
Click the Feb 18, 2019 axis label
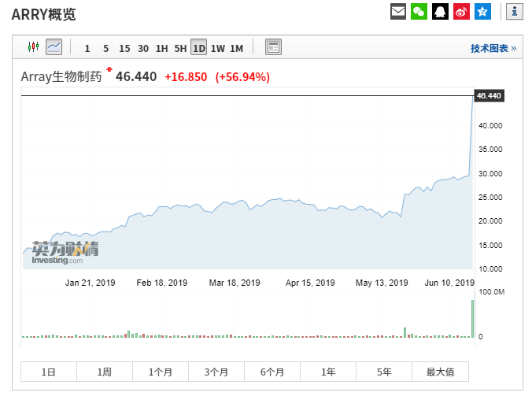click(162, 283)
